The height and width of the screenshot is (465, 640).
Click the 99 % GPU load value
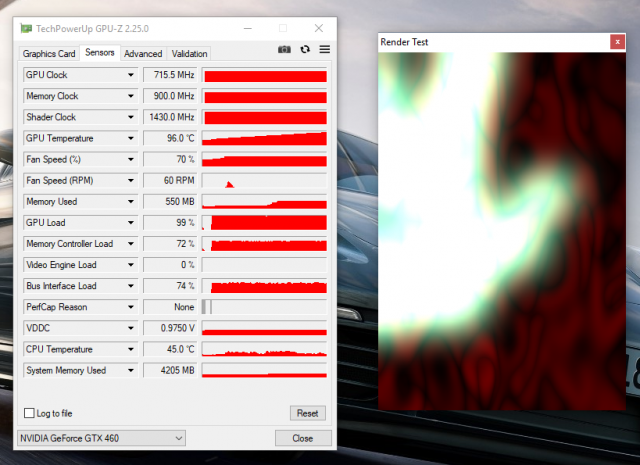(170, 223)
